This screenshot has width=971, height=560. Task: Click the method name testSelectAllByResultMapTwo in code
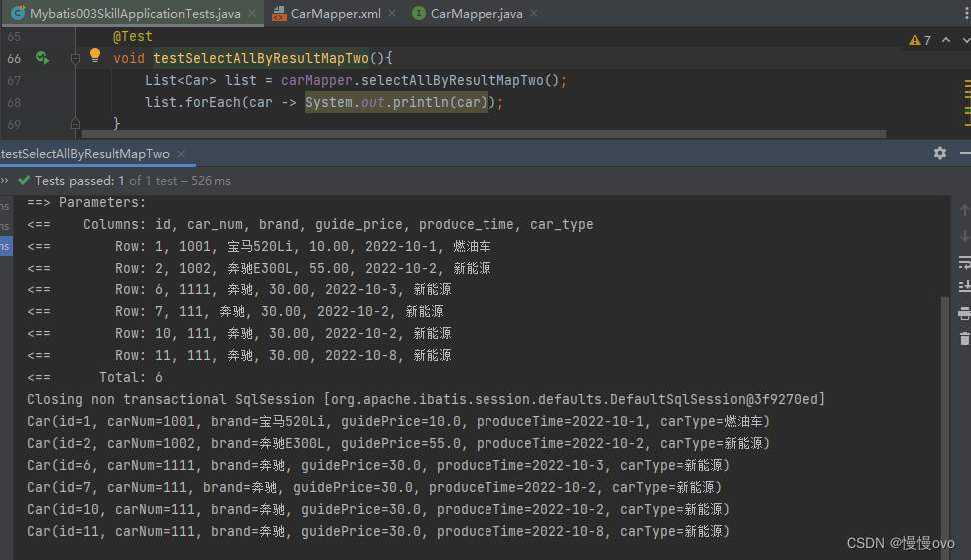coord(261,58)
